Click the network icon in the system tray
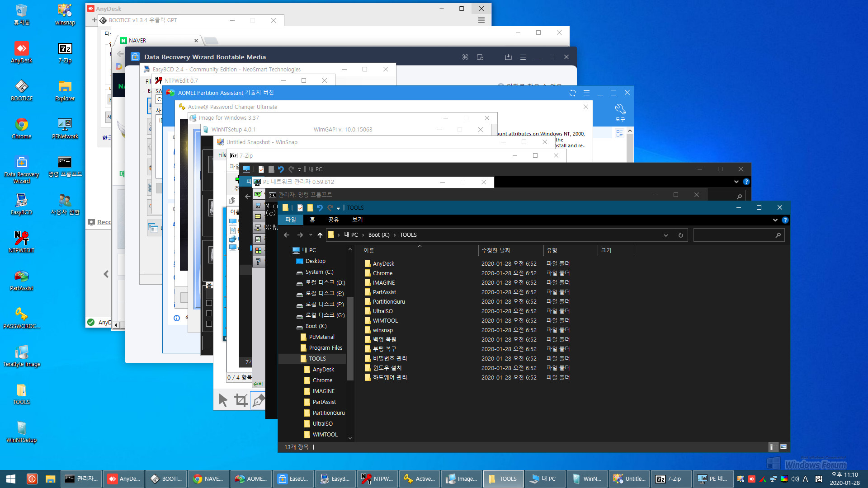868x488 pixels. [774, 479]
